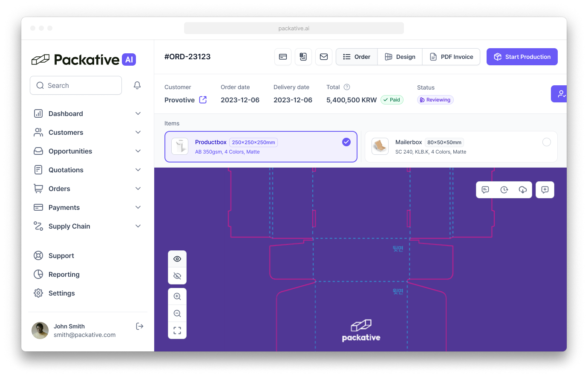The image size is (588, 377).
Task: Open Orders in the sidebar
Action: coord(88,188)
